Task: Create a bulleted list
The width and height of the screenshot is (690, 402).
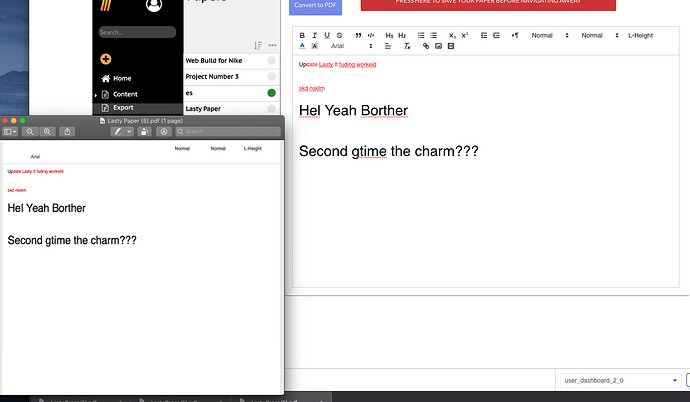Action: [x=433, y=35]
